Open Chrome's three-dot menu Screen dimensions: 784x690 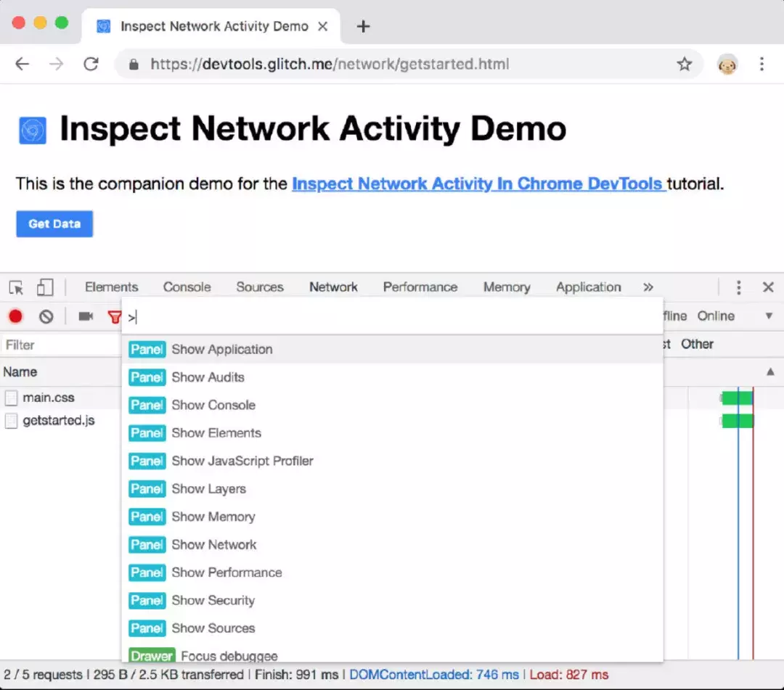761,64
